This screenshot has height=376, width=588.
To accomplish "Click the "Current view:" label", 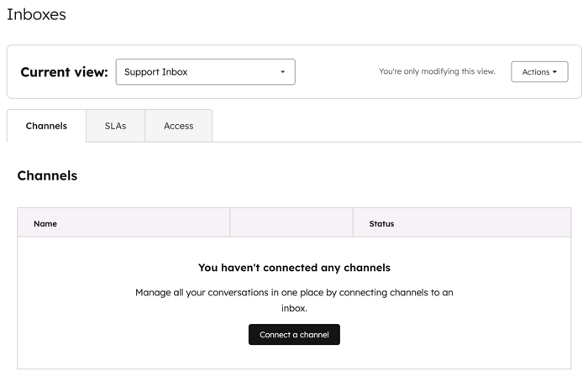I will tap(64, 72).
